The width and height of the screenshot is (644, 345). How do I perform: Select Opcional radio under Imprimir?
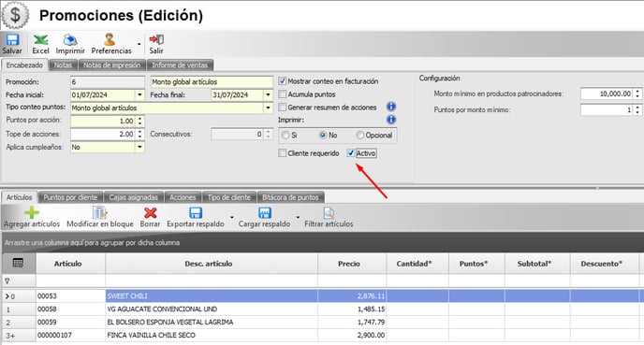(359, 135)
